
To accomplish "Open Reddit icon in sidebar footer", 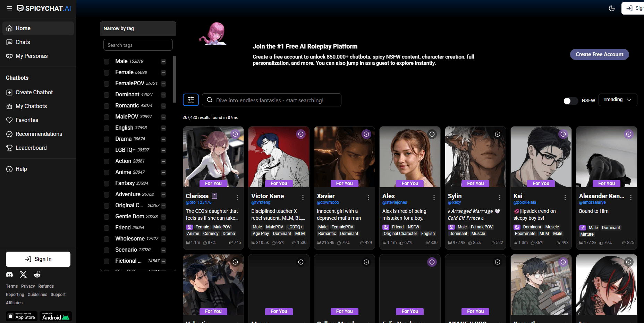I will click(37, 274).
